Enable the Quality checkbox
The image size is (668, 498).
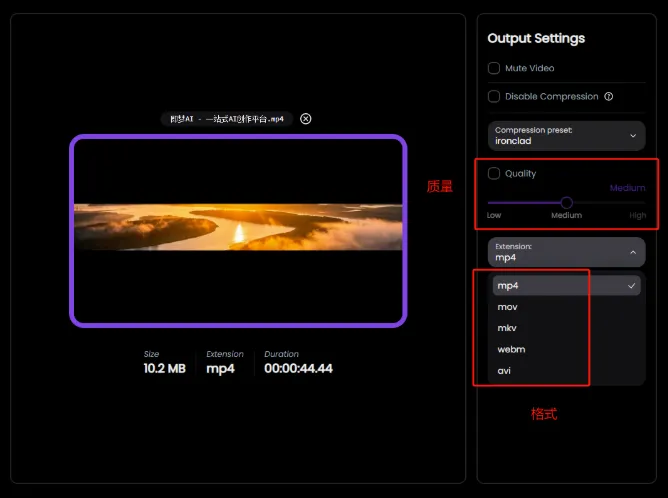pos(494,173)
